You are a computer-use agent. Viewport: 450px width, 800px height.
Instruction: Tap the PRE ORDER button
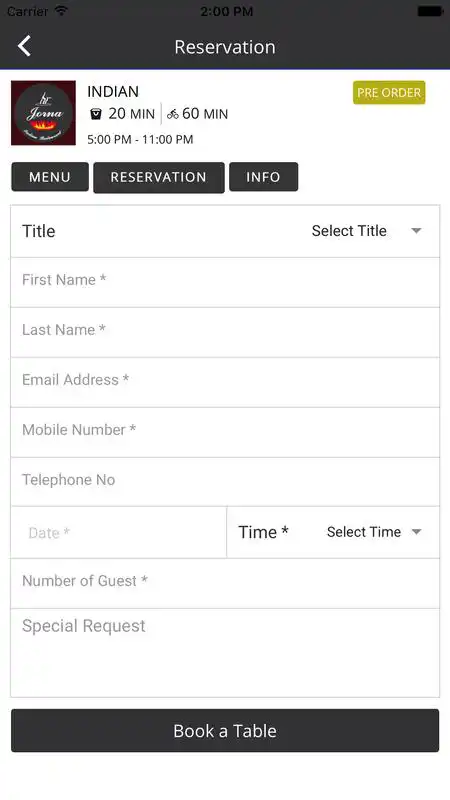(x=389, y=93)
